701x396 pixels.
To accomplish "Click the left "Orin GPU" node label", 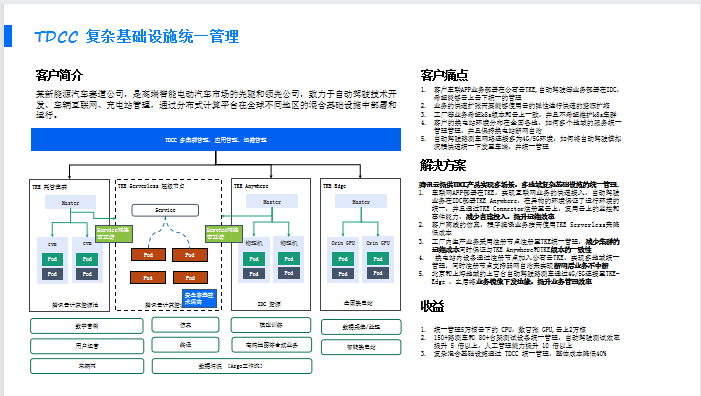I will 343,243.
